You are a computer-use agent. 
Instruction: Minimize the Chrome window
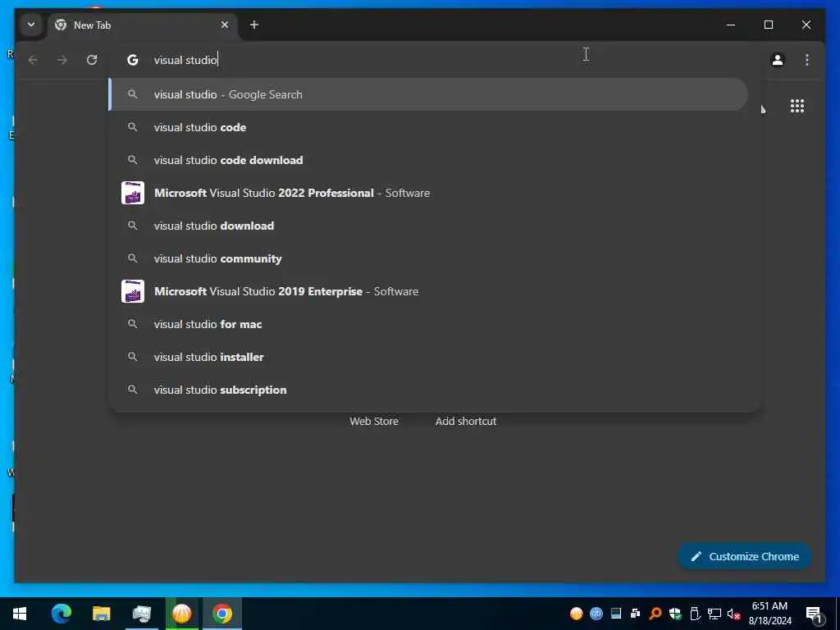[731, 25]
